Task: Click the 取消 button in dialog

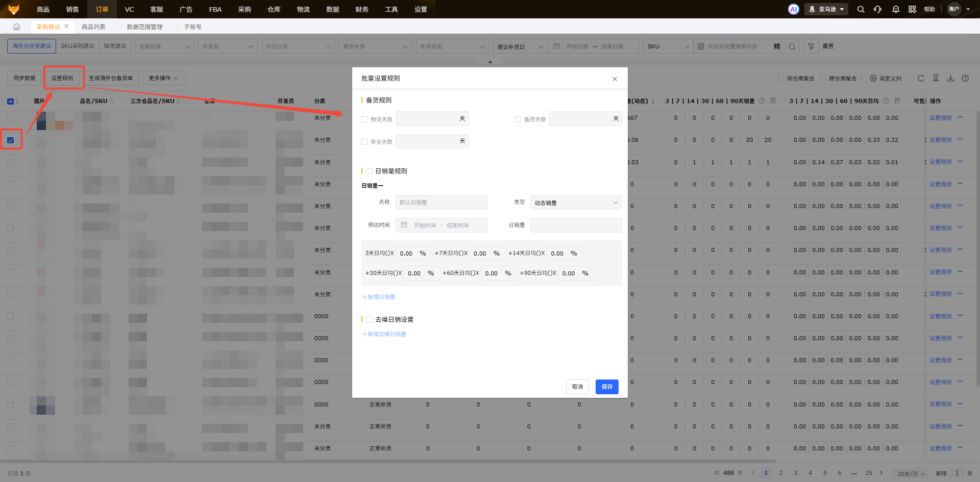Action: pos(577,387)
